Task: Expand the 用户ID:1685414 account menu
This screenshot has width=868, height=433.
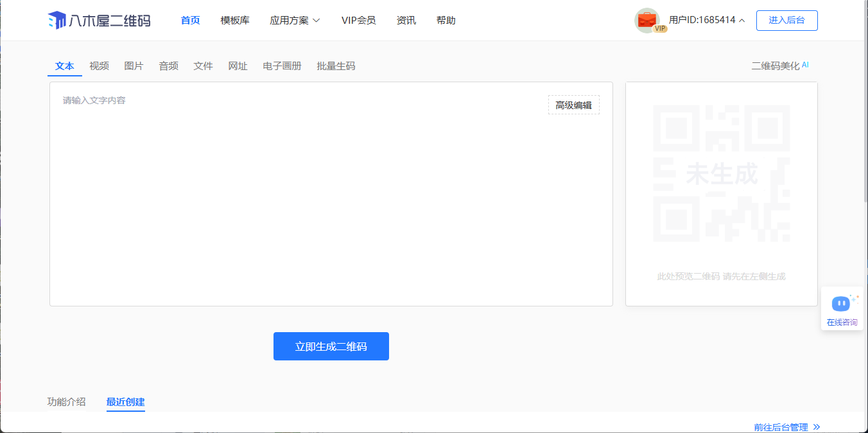Action: tap(707, 20)
